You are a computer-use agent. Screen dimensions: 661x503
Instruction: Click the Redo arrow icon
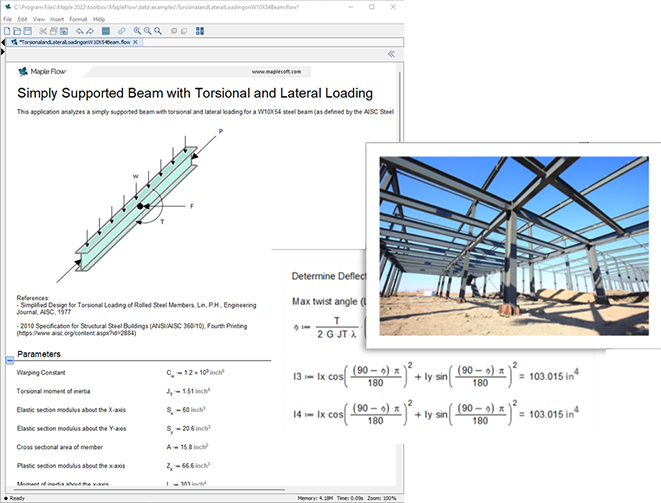point(90,31)
